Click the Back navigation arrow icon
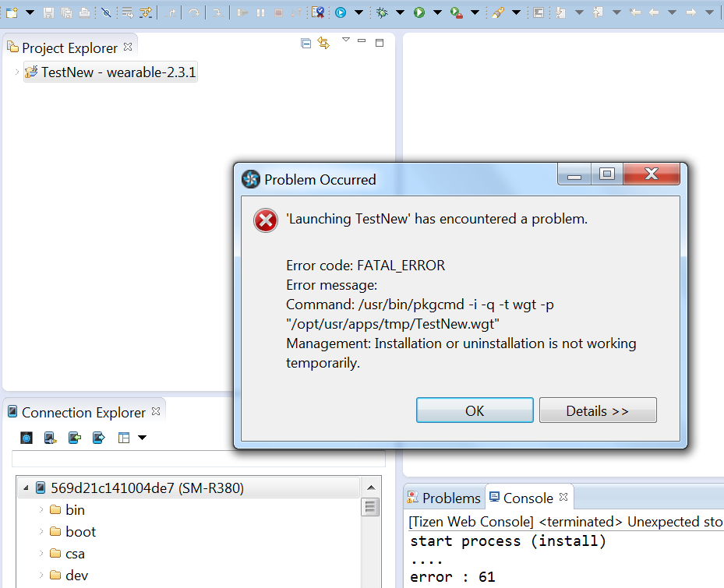 coord(654,12)
